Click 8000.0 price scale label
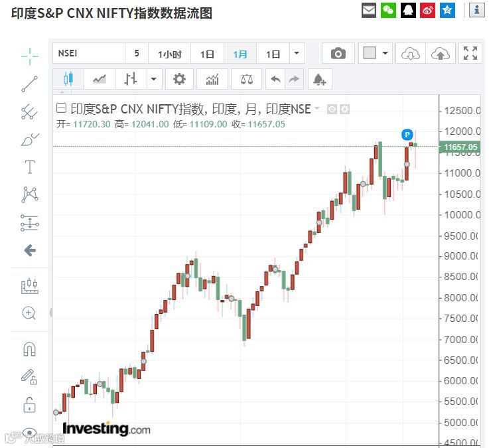 click(461, 298)
